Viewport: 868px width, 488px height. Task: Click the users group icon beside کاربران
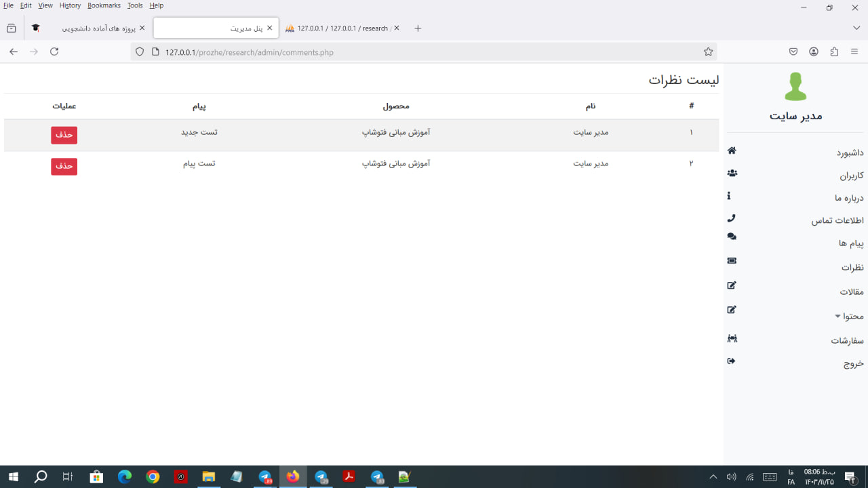pyautogui.click(x=732, y=173)
